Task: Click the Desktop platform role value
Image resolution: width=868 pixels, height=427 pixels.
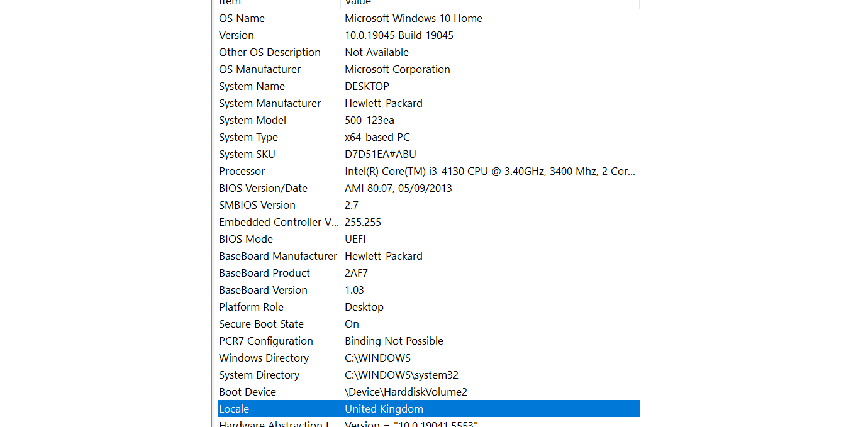Action: [x=364, y=307]
